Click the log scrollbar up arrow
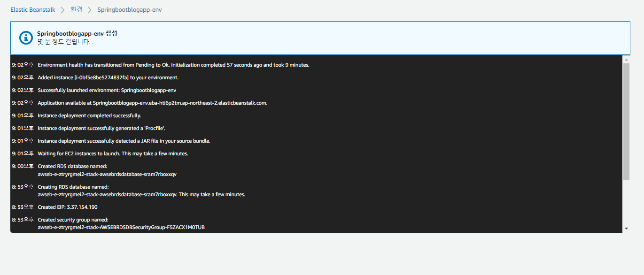644x275 pixels. 626,59
